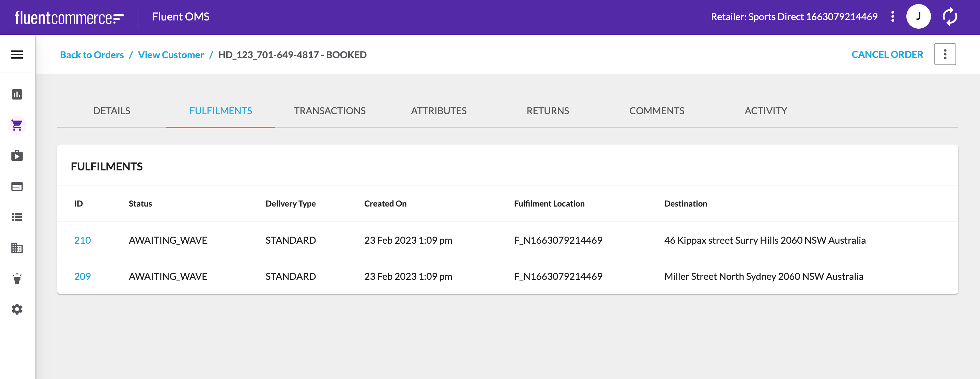This screenshot has width=980, height=379.
Task: Open fulfilment ID 210
Action: pos(82,240)
